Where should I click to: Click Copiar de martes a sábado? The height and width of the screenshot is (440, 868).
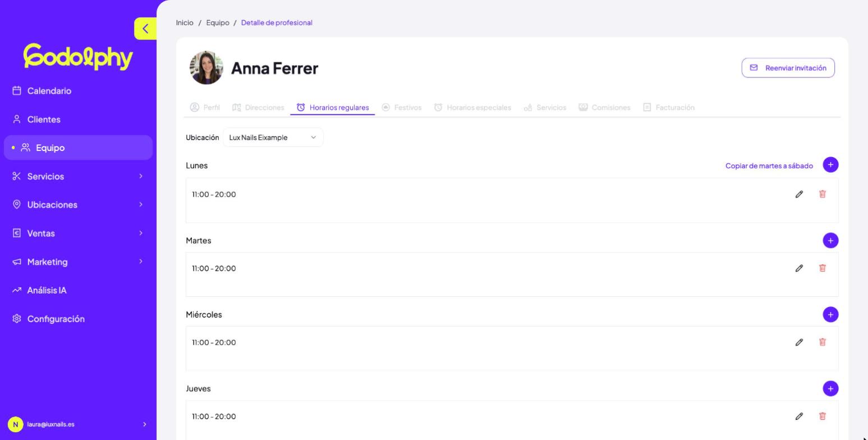tap(769, 166)
